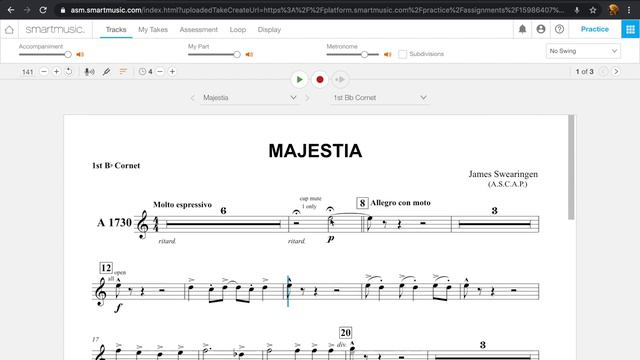Go to the SmartMusic home icon

[9, 29]
